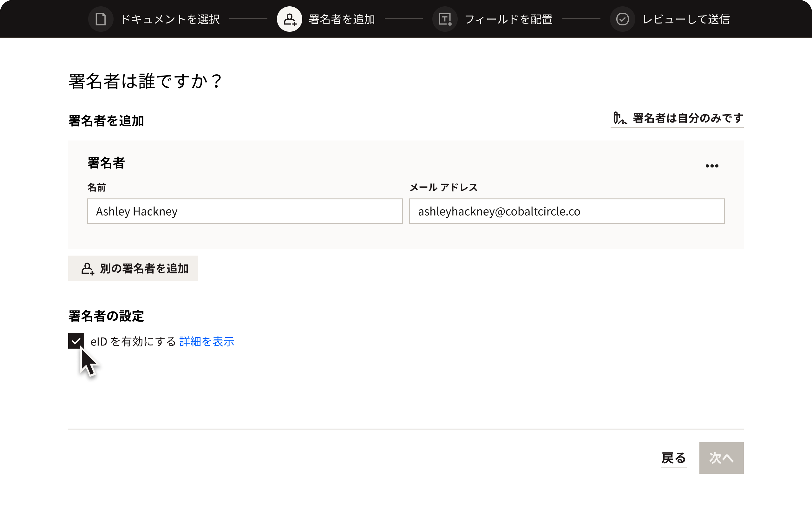
Task: Click the 名前 field containing Ashley Hackney
Action: 245,211
